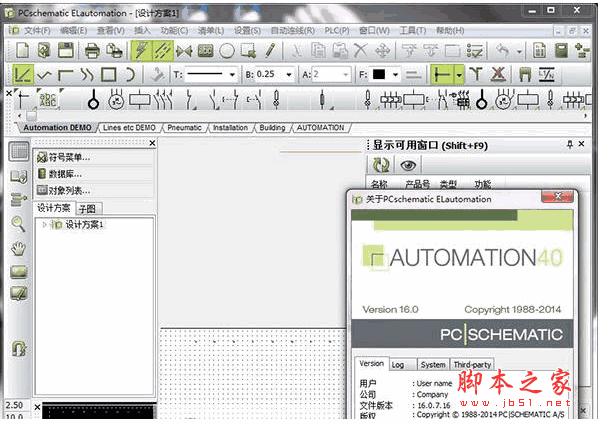Switch to the Installation symbol tab

[230, 128]
